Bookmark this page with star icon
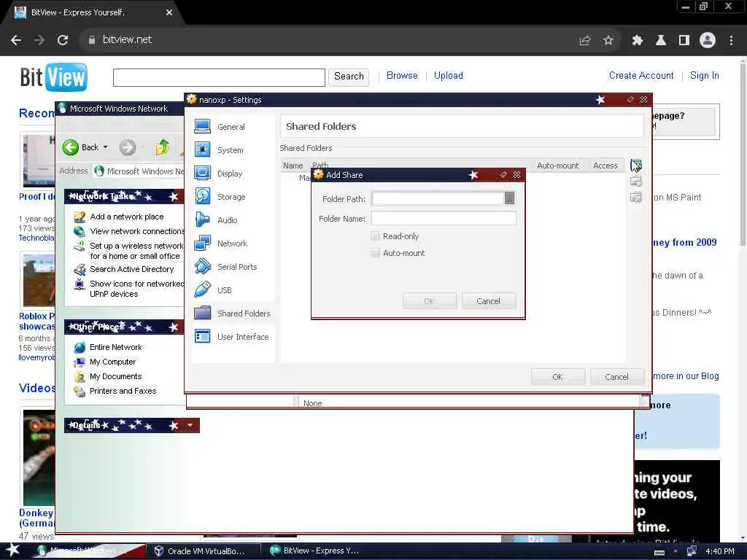The height and width of the screenshot is (560, 747). click(608, 41)
